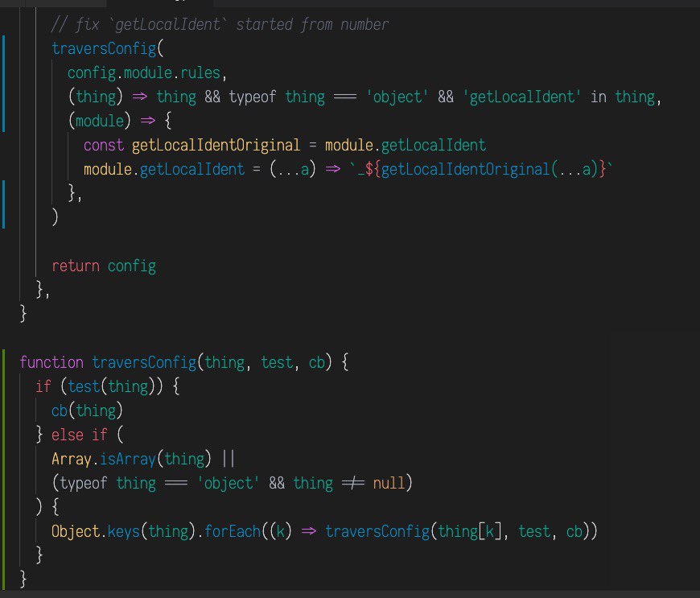Image resolution: width=700 pixels, height=598 pixels.
Task: Click the isArray method name
Action: 127,459
